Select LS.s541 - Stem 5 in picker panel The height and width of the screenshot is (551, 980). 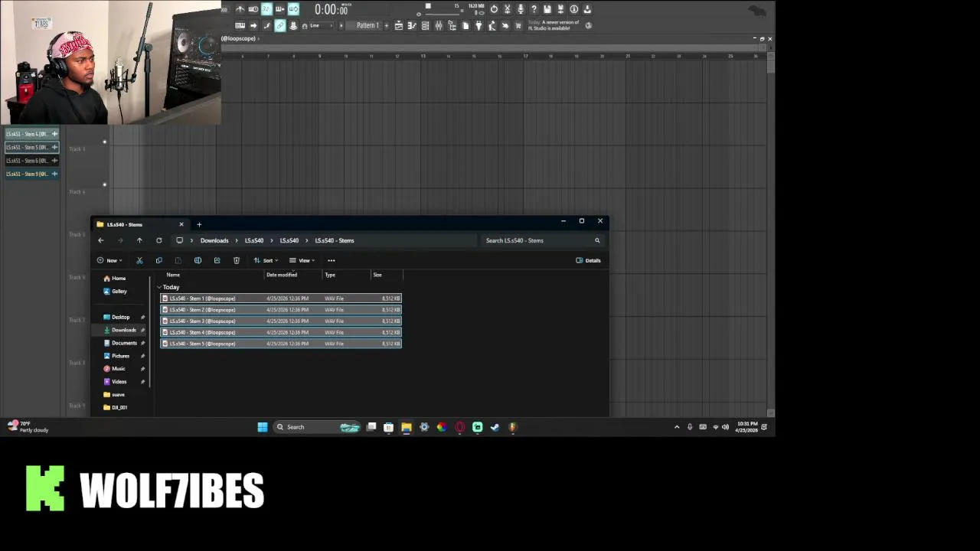tap(32, 147)
